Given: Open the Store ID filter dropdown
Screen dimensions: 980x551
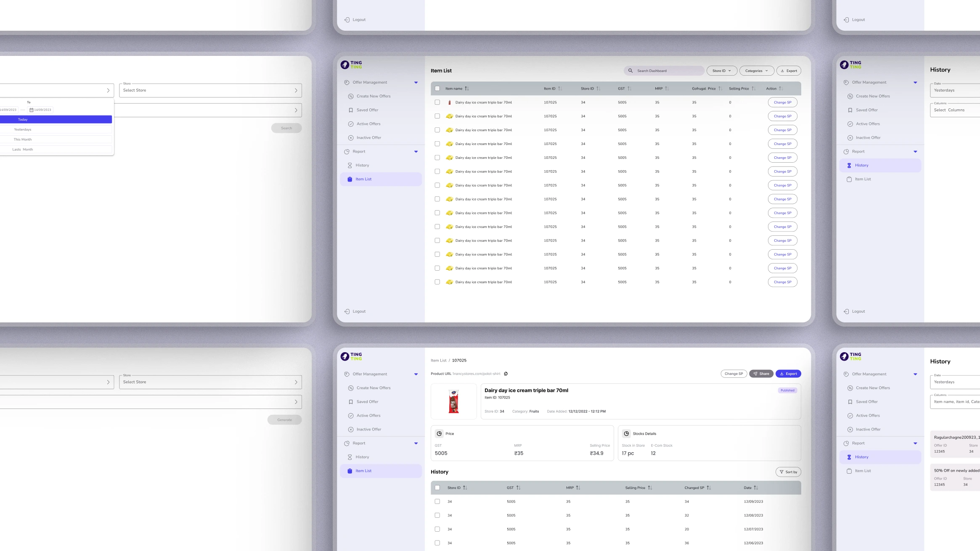Looking at the screenshot, I should pyautogui.click(x=722, y=71).
